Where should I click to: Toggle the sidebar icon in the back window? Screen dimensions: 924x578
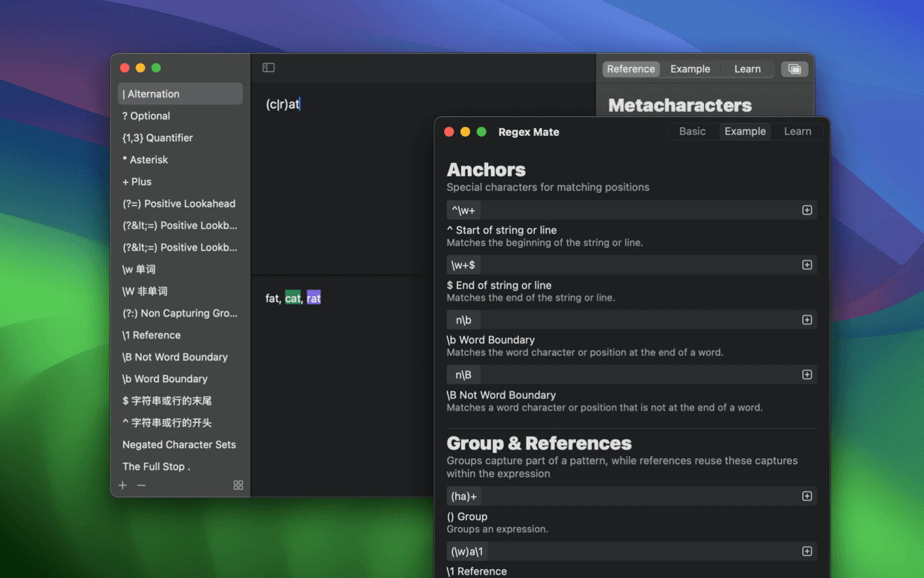[268, 67]
